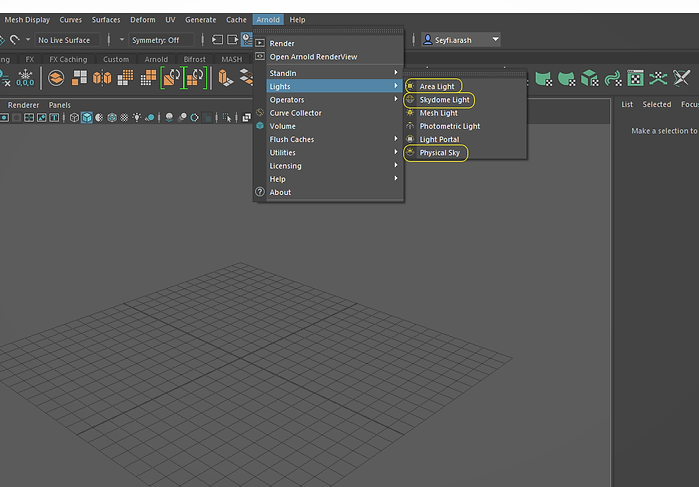Screen dimensions: 699x487
Task: Open the Generate menu in the menu bar
Action: [x=201, y=20]
